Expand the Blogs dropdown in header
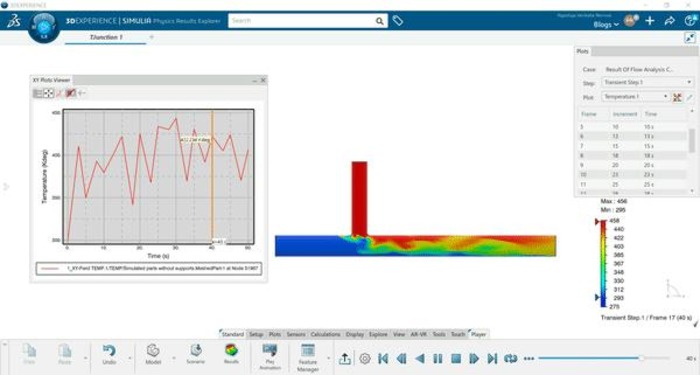The image size is (700, 375). [x=606, y=25]
